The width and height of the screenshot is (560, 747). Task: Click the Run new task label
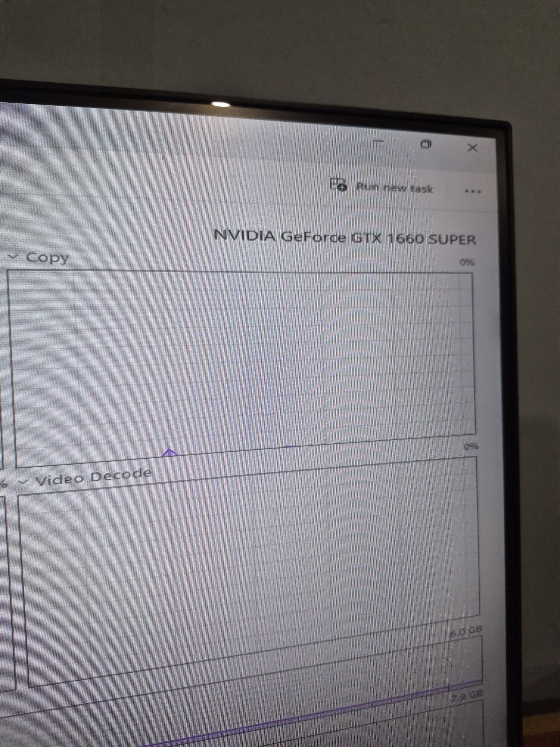(395, 187)
